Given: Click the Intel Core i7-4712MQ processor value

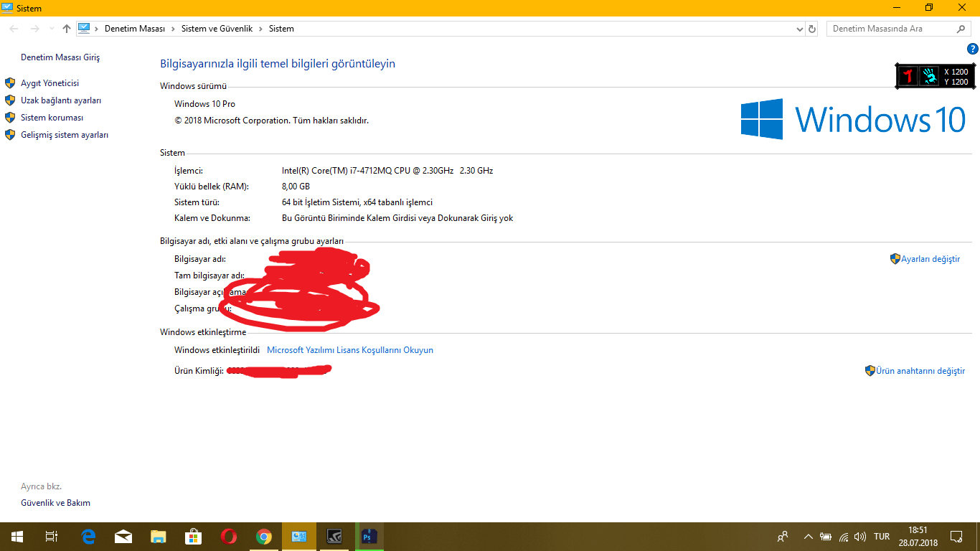Looking at the screenshot, I should (x=387, y=171).
